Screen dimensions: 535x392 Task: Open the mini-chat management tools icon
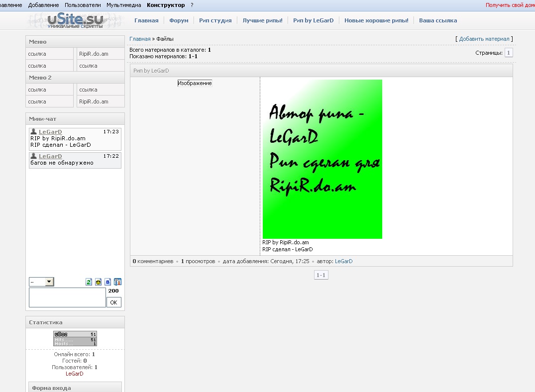point(117,282)
